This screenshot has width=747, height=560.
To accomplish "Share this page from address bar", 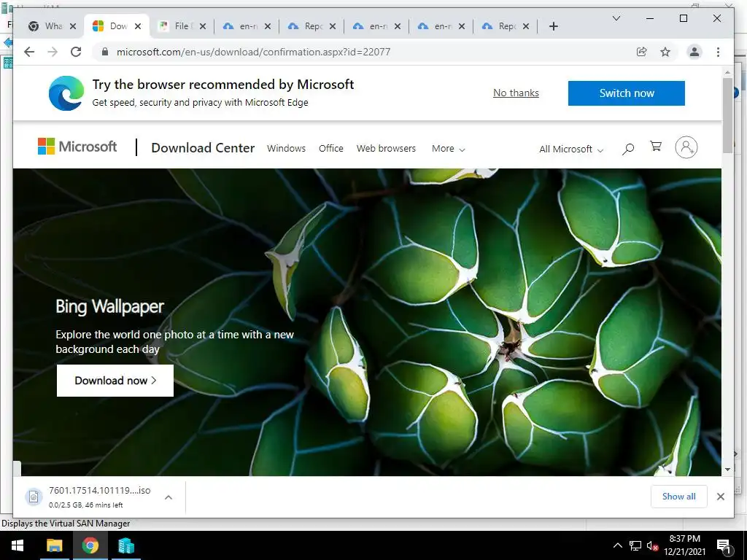I will (x=642, y=52).
